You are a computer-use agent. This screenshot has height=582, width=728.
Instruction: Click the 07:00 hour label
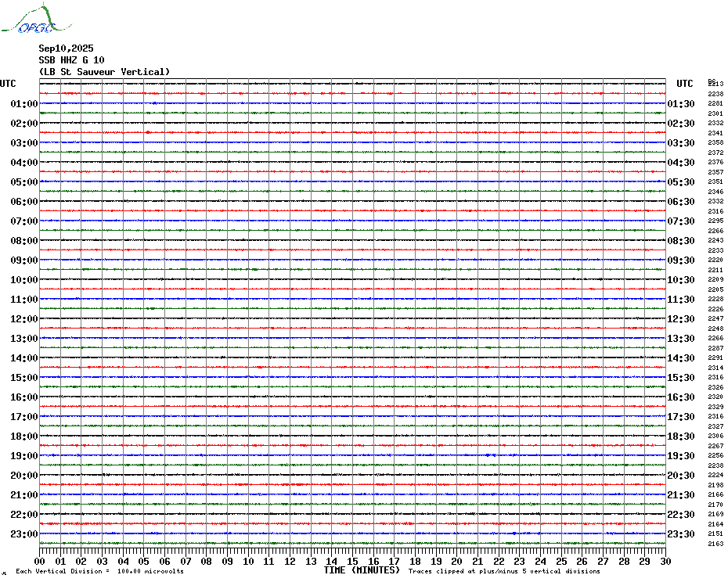pos(24,221)
